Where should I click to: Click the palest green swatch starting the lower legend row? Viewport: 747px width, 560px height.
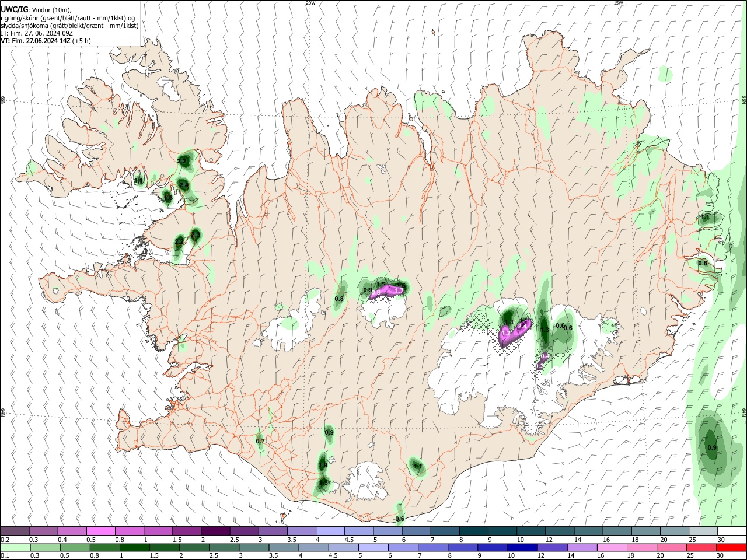pyautogui.click(x=15, y=548)
